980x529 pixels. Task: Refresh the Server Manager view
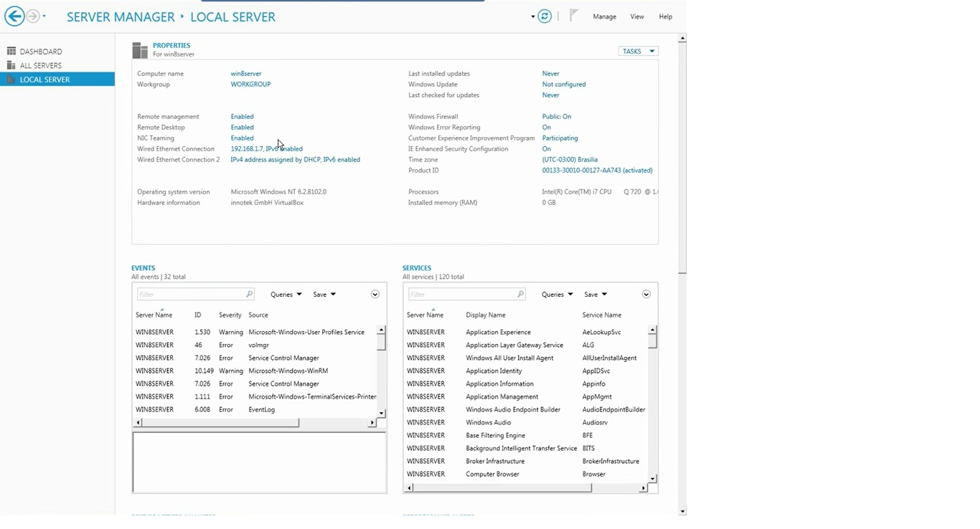point(545,16)
